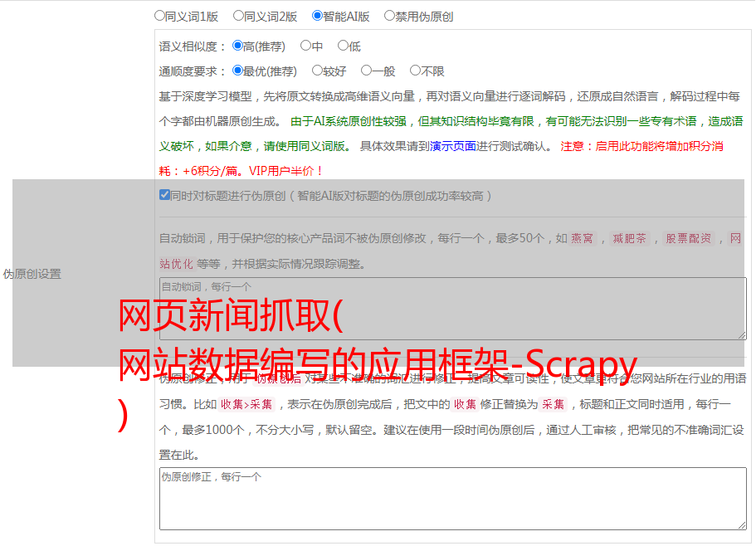This screenshot has height=546, width=756.
Task: Toggle 同时对标题进行伪原创 checkbox
Action: click(x=164, y=195)
